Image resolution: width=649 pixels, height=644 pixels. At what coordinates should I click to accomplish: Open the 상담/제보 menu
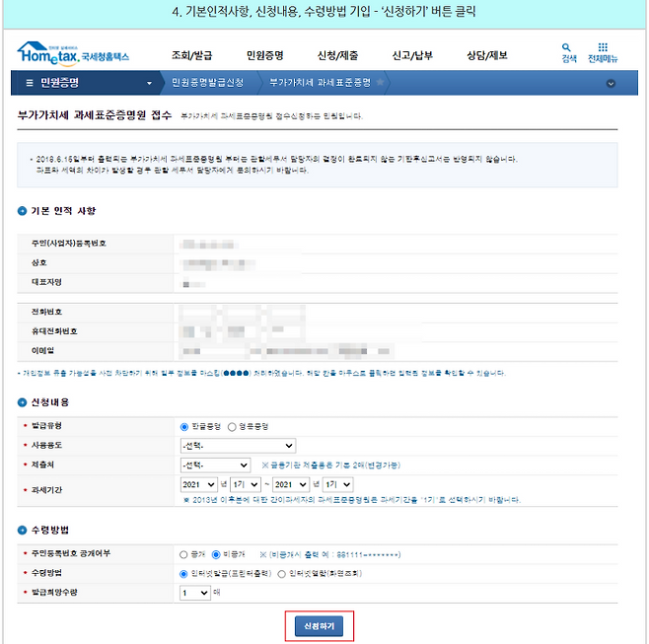(x=486, y=55)
